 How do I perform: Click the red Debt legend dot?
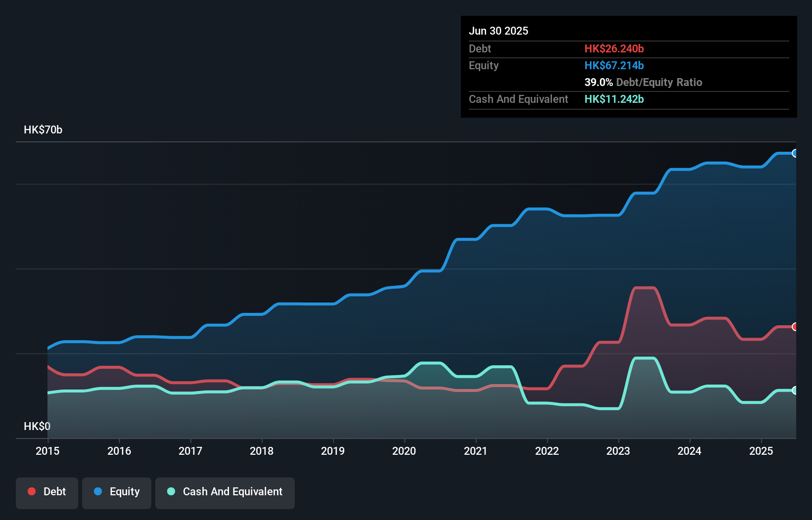(x=31, y=492)
